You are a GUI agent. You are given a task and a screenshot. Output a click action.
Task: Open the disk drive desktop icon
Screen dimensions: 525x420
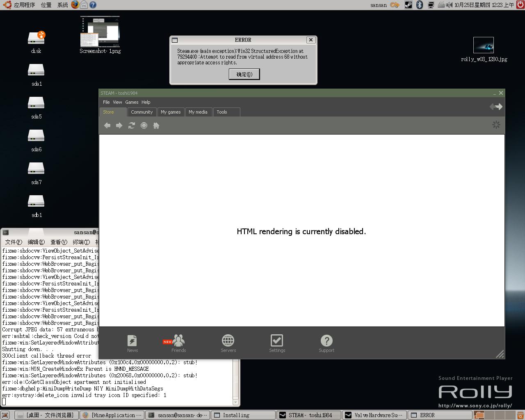click(36, 42)
